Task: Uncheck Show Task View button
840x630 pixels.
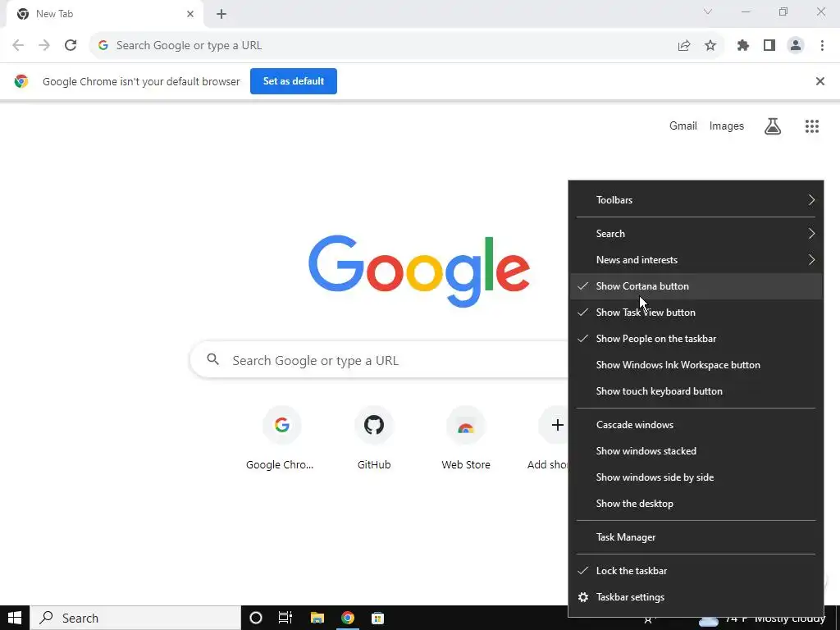Action: point(696,313)
